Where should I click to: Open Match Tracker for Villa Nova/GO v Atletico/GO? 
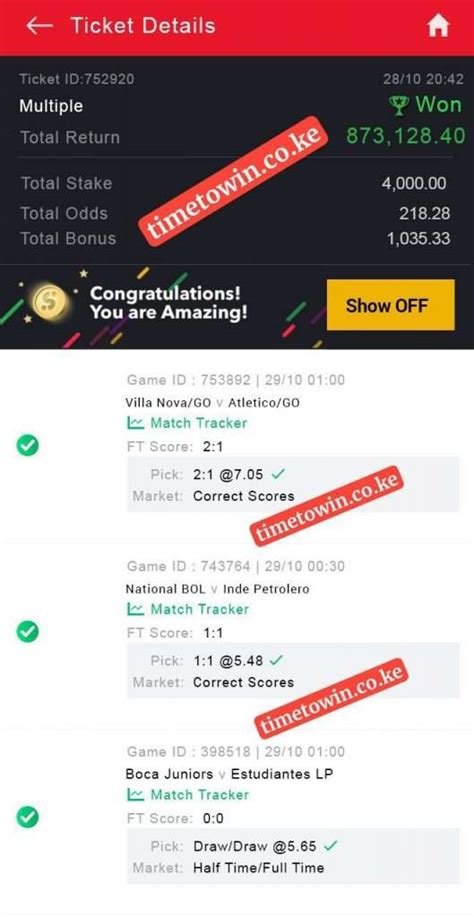click(x=187, y=423)
